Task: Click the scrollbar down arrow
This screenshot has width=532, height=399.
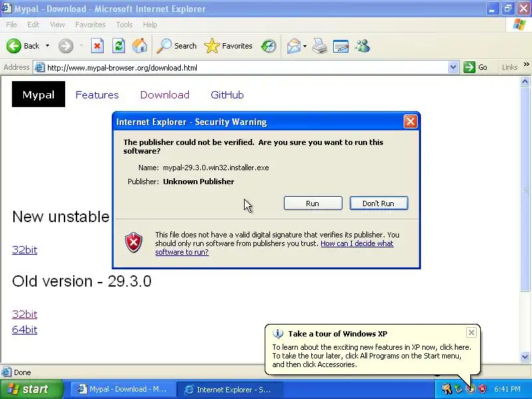Action: 525,356
